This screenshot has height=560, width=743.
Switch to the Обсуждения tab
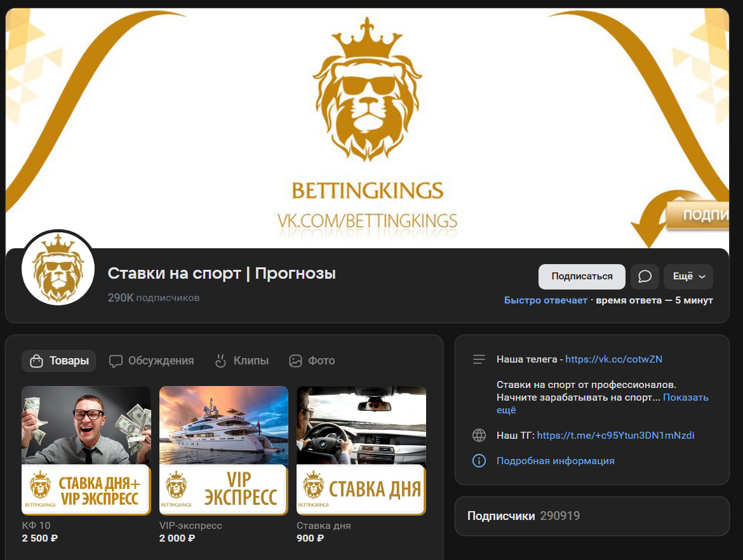click(152, 361)
